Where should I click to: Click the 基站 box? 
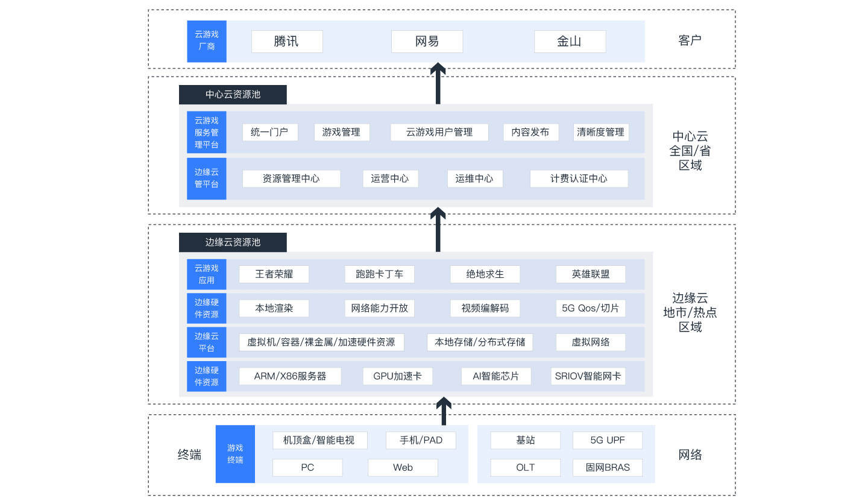(x=526, y=441)
